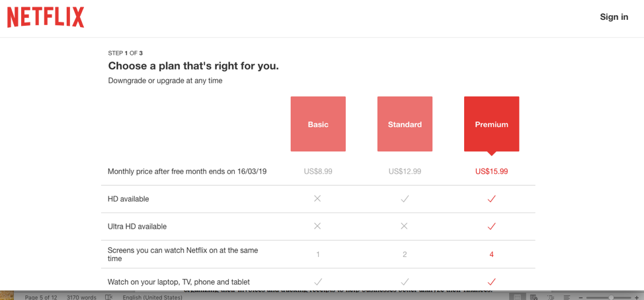
Task: Click the Premium Ultra HD checkmark
Action: (x=491, y=226)
